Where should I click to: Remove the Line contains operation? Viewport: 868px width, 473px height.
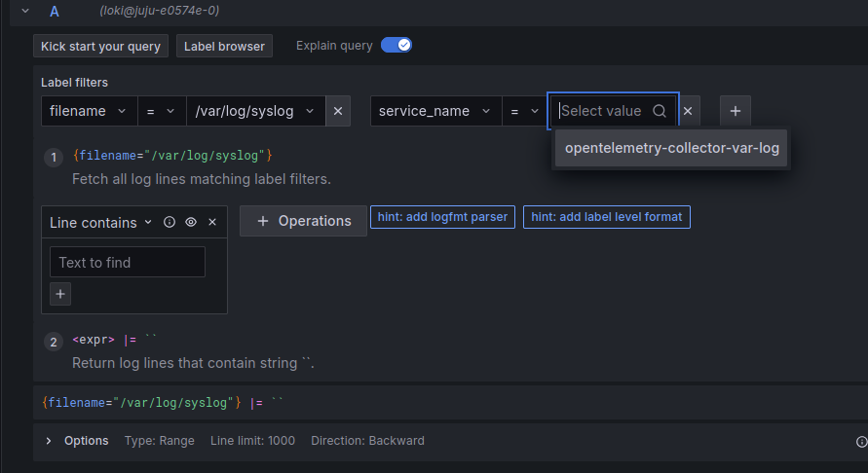coord(212,223)
